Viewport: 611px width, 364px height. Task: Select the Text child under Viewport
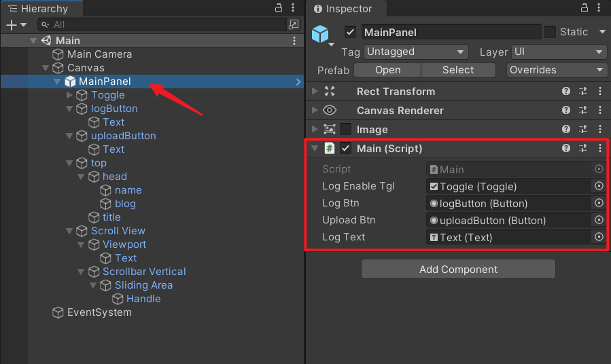[x=126, y=258]
